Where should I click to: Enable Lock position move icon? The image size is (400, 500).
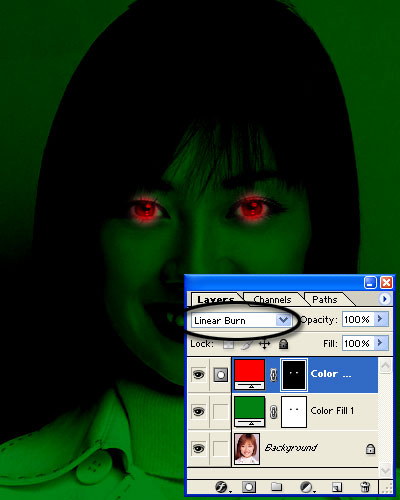[264, 344]
